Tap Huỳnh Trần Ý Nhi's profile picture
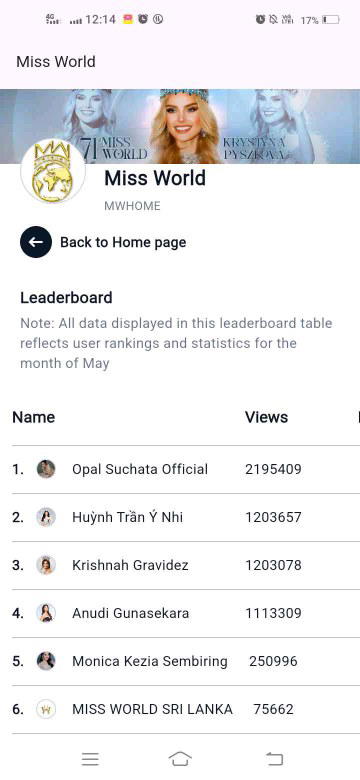 pyautogui.click(x=46, y=517)
